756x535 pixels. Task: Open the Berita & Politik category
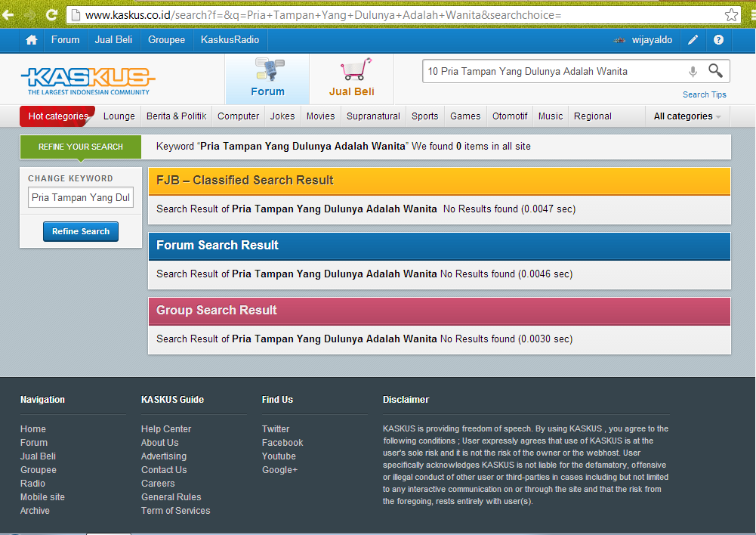click(177, 116)
